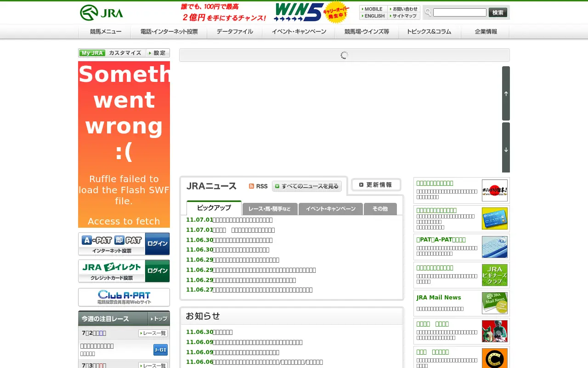
Task: Click the トップ button beside 今週の注目レース
Action: tap(158, 319)
